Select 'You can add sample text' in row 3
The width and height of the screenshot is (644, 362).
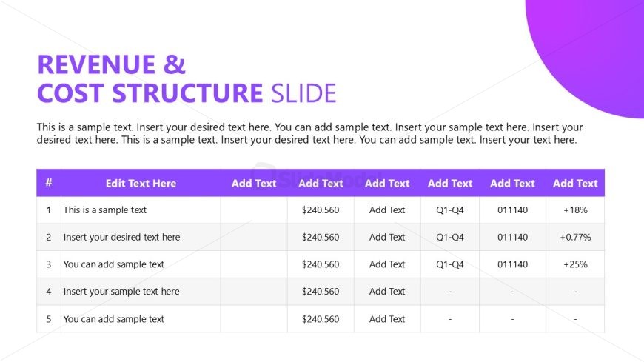coord(114,264)
